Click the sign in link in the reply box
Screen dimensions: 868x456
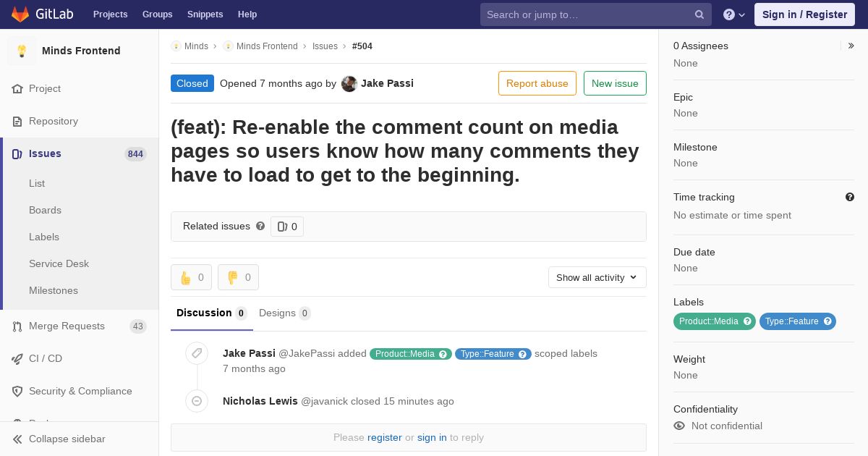click(x=432, y=437)
